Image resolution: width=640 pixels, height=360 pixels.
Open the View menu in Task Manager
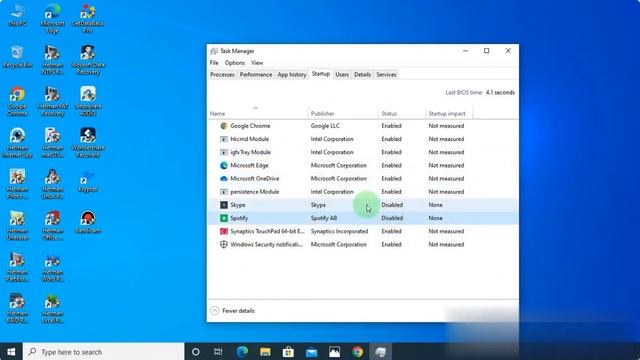click(x=257, y=63)
